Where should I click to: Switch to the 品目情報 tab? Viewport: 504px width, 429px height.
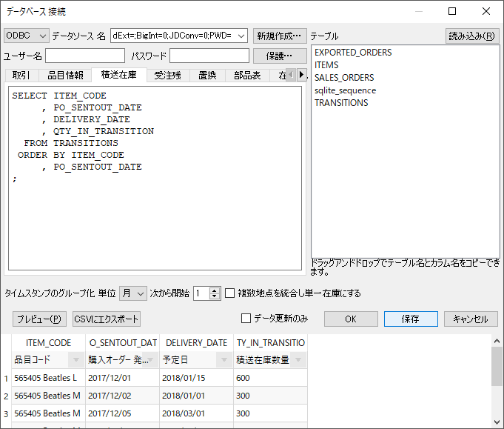[65, 75]
